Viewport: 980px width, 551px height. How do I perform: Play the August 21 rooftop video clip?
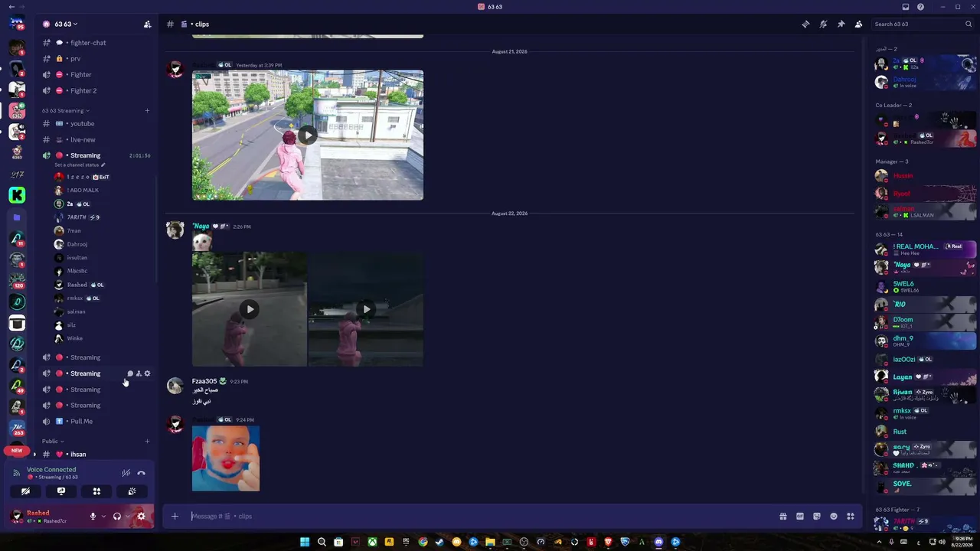(308, 135)
